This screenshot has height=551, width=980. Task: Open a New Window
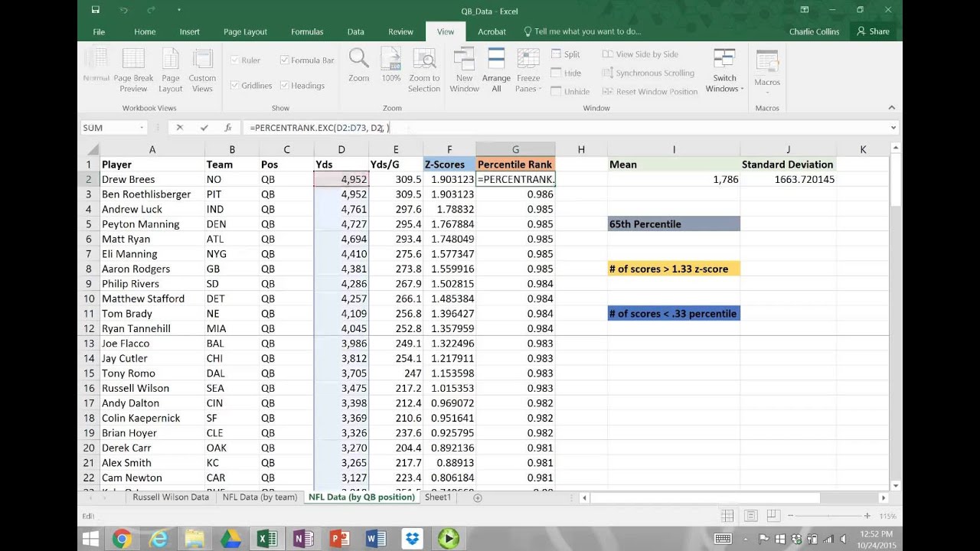464,70
